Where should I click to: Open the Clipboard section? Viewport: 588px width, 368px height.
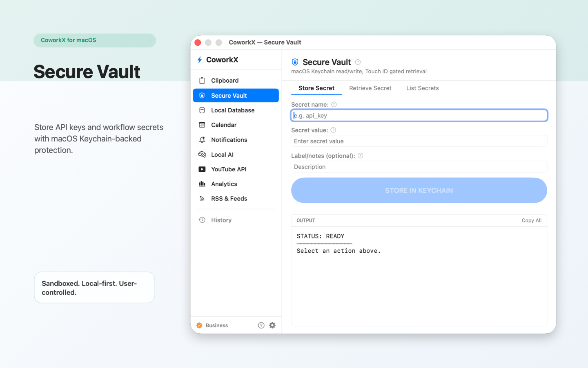(236, 81)
